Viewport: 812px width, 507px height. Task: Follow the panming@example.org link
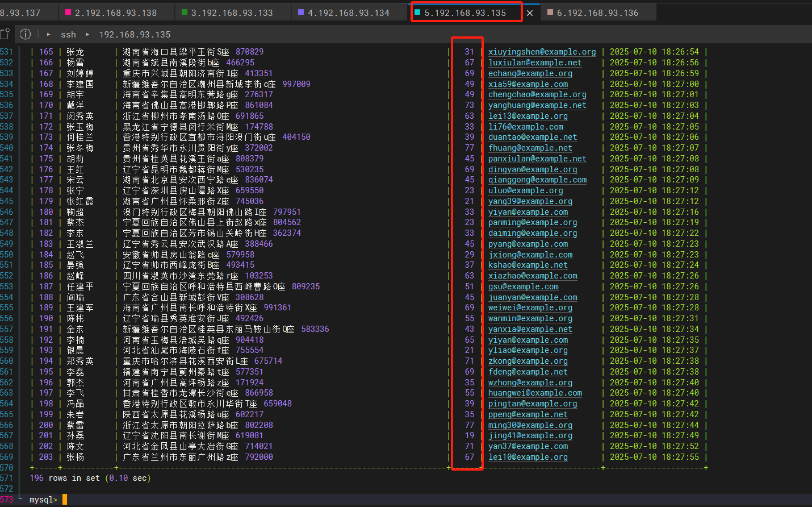(x=533, y=222)
